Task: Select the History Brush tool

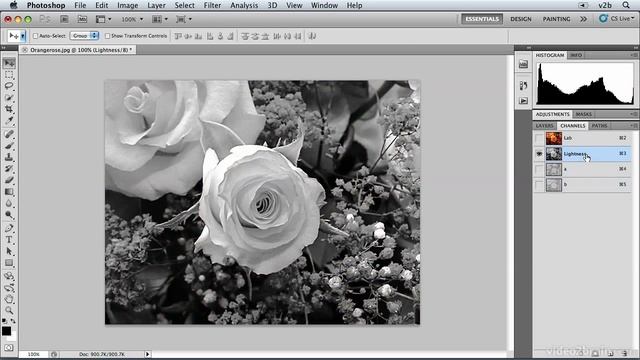Action: tap(9, 168)
